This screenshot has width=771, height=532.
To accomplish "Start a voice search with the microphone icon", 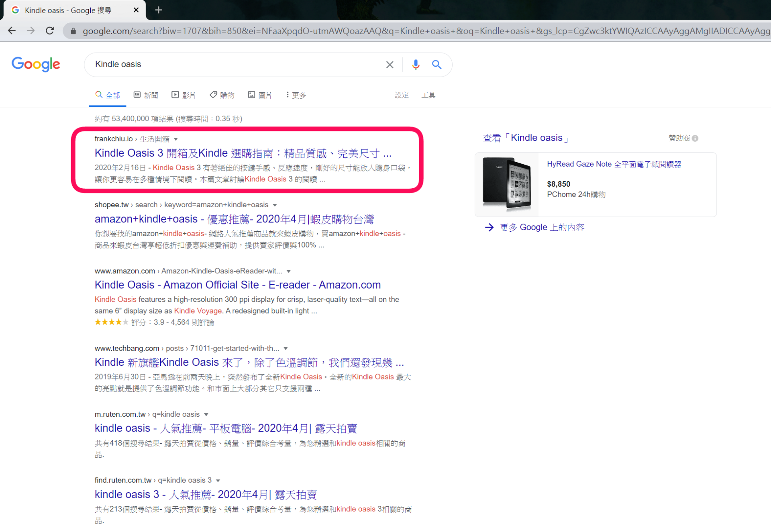I will [x=416, y=64].
